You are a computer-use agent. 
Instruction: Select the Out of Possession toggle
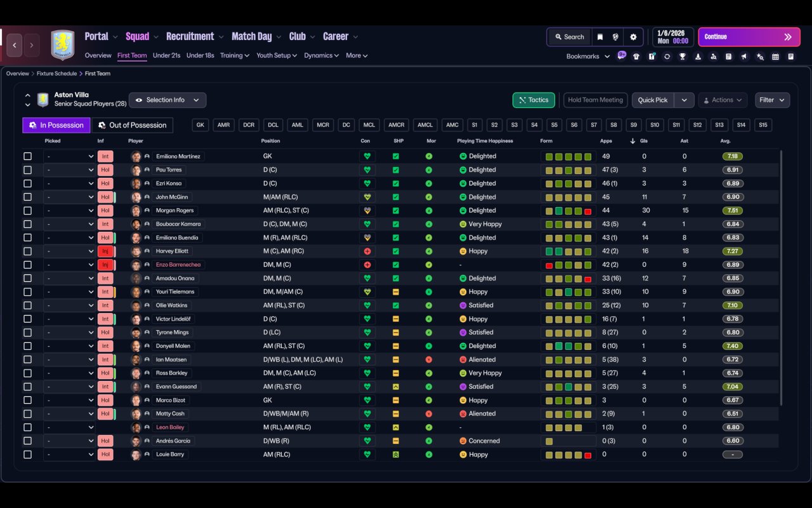[x=133, y=125]
